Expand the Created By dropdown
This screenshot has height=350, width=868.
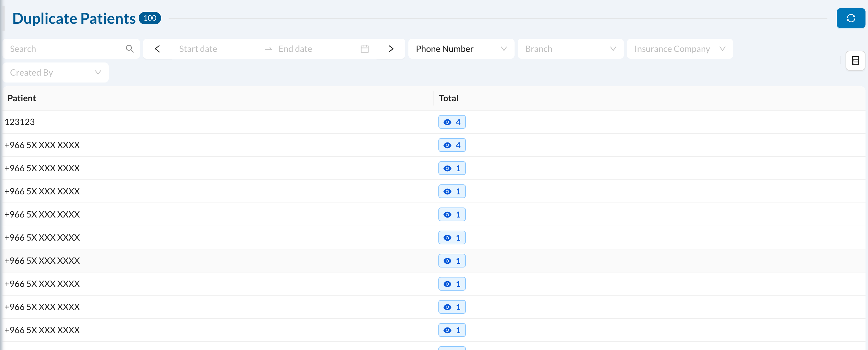coord(56,72)
